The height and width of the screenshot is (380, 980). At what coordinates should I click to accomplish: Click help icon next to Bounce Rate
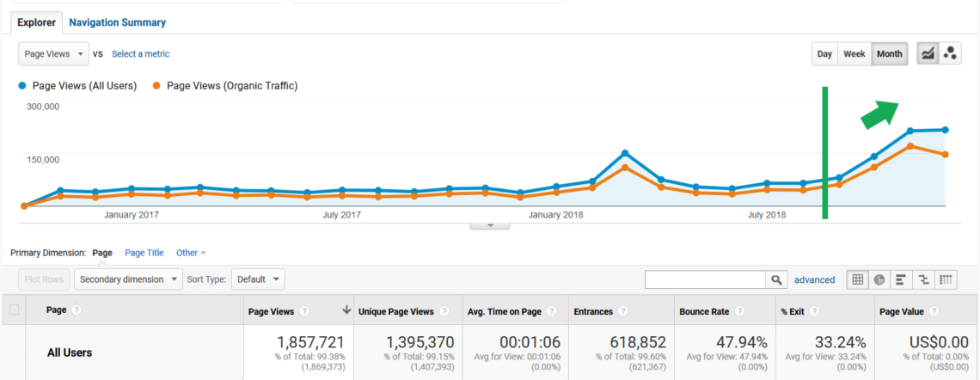(x=740, y=310)
